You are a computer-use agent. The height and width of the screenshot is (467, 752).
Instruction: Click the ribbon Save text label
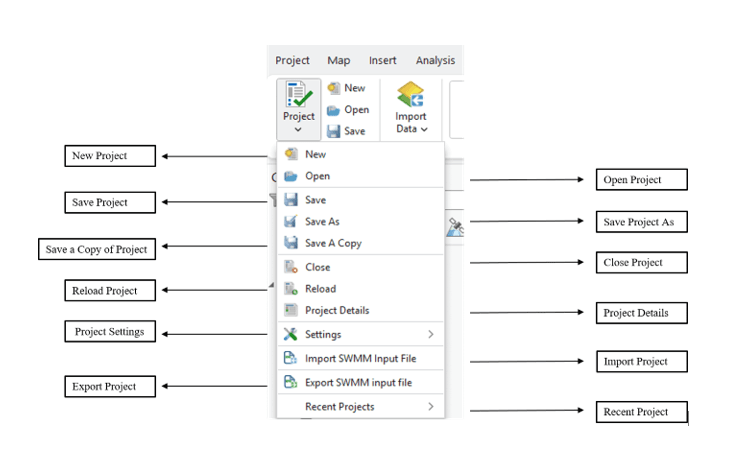pyautogui.click(x=354, y=131)
